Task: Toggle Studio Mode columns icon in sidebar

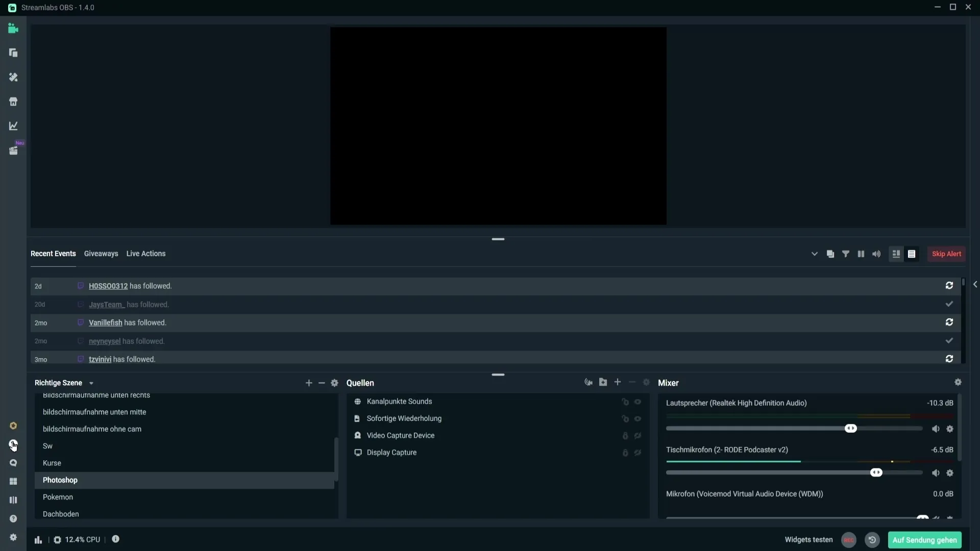Action: (x=13, y=500)
